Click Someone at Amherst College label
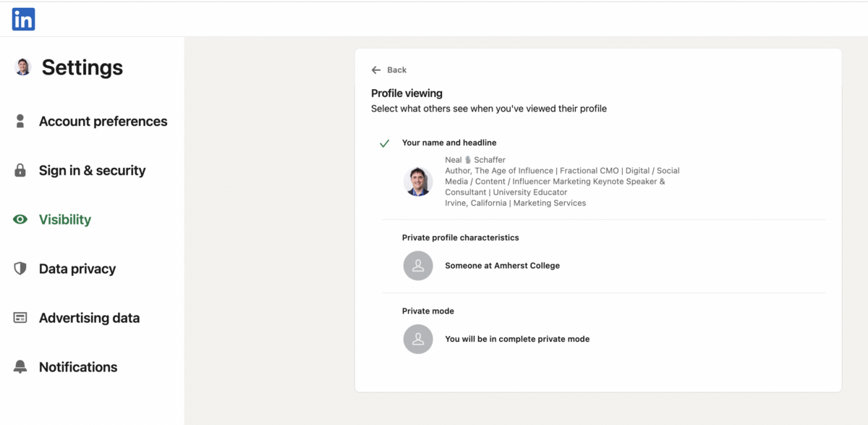The width and height of the screenshot is (868, 425). click(502, 266)
